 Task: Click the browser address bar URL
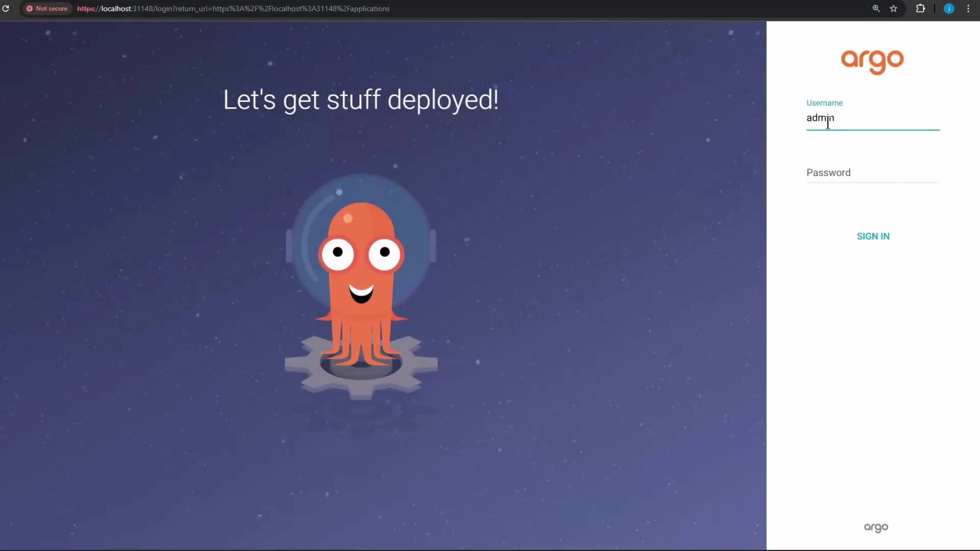click(233, 9)
